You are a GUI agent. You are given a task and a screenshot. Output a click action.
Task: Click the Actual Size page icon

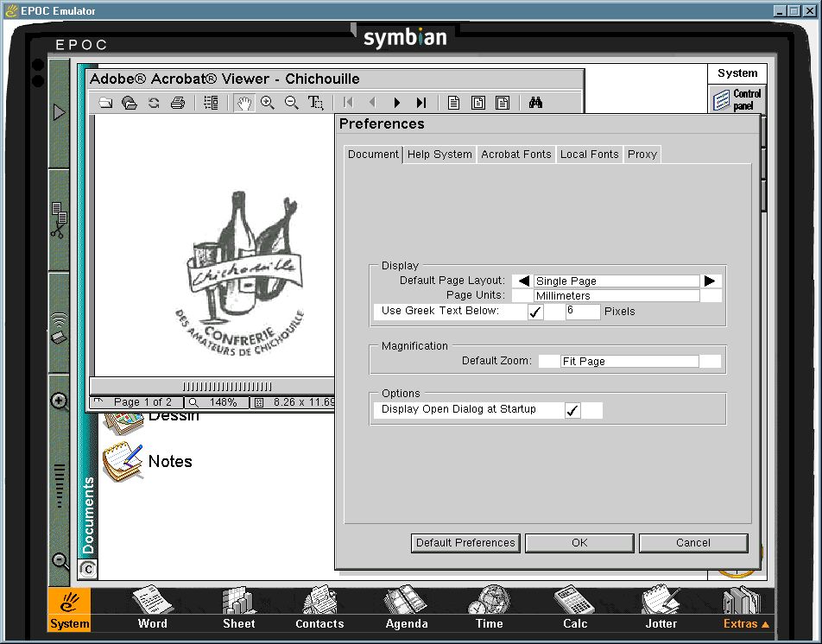pyautogui.click(x=454, y=103)
